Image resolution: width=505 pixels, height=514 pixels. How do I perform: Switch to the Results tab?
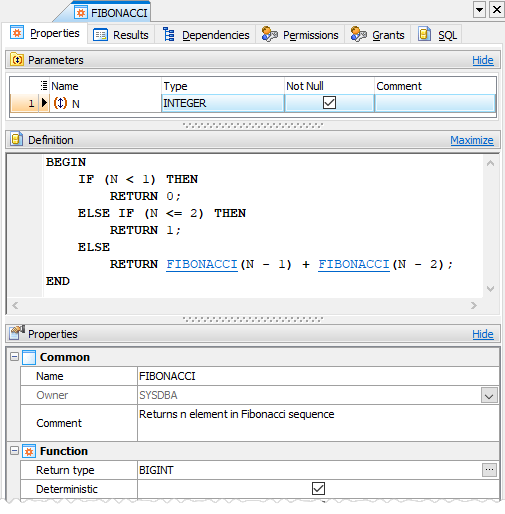click(121, 35)
